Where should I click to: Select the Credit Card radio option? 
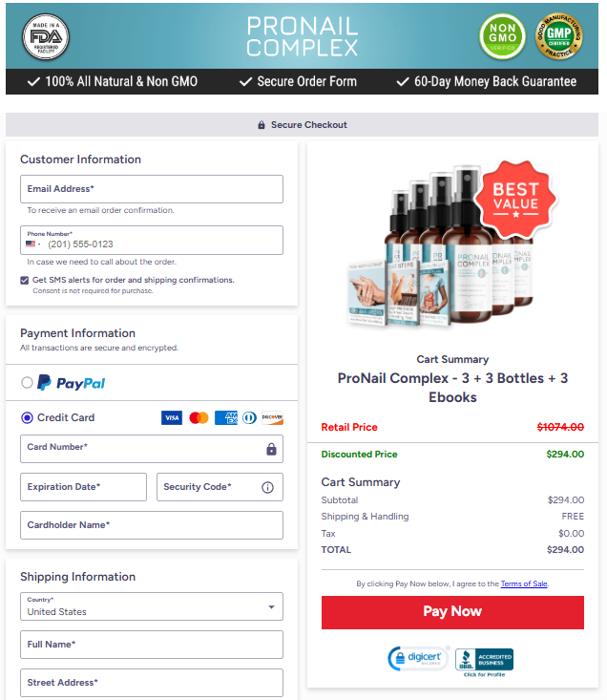coord(28,418)
